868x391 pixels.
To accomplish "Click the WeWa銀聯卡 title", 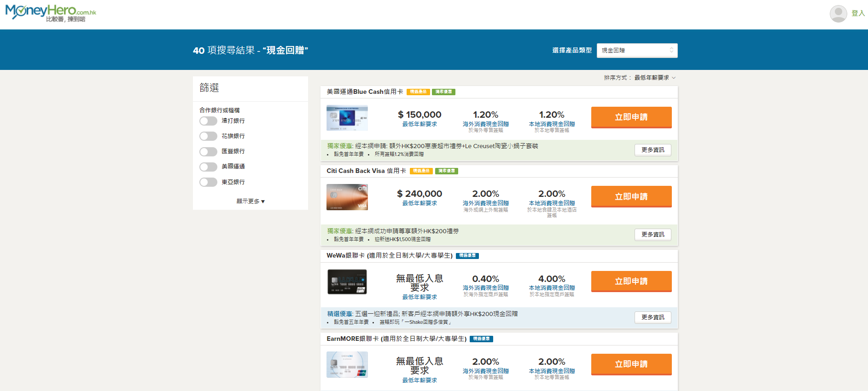I will click(x=390, y=256).
